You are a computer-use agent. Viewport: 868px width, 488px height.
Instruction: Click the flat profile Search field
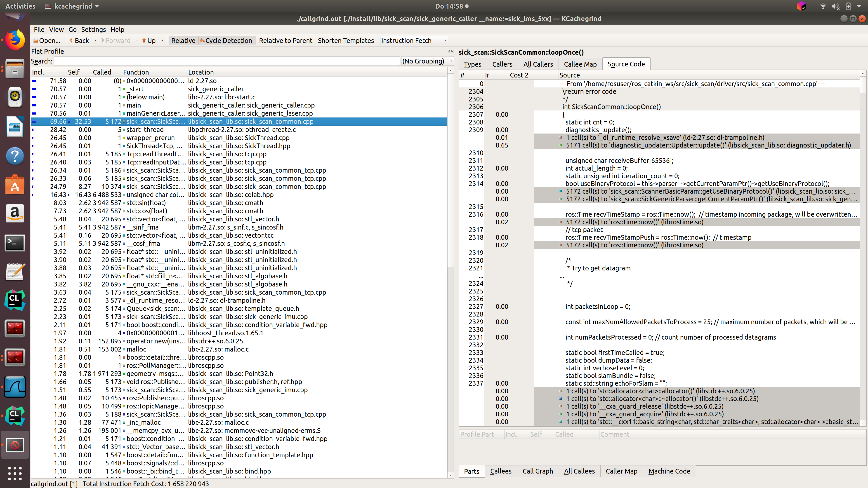point(226,61)
